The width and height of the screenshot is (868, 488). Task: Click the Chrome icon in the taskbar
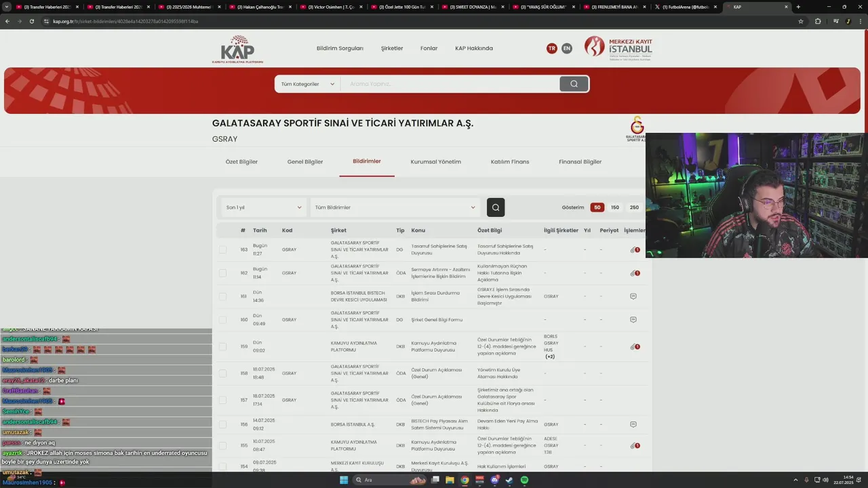(465, 480)
